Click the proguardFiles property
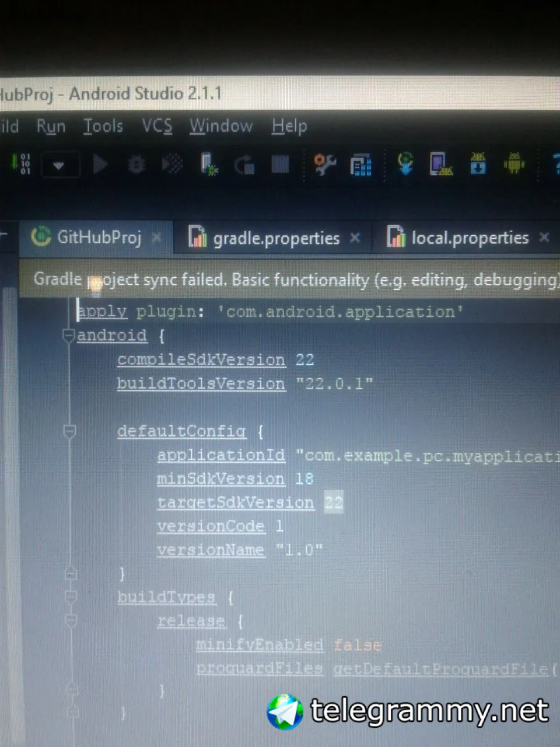 [260, 669]
